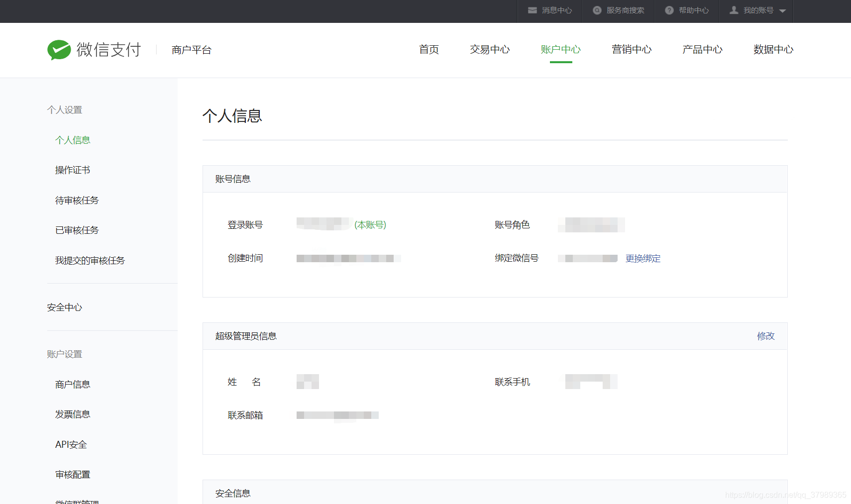Screen dimensions: 851x504
Task: Expand the 我的账号 dropdown arrow
Action: [x=782, y=11]
